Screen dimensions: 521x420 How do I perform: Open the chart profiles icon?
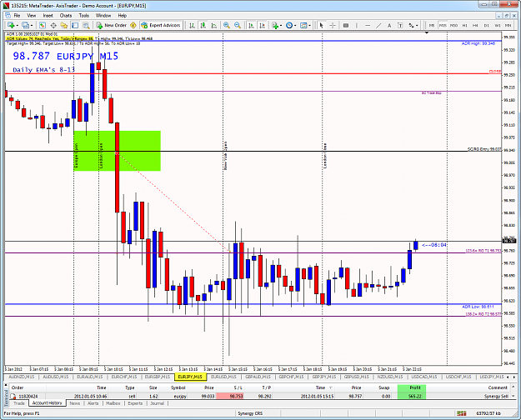pos(25,25)
